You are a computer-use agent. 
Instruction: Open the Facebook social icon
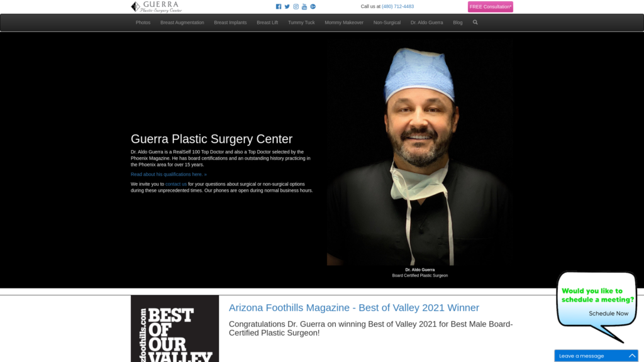(x=279, y=6)
